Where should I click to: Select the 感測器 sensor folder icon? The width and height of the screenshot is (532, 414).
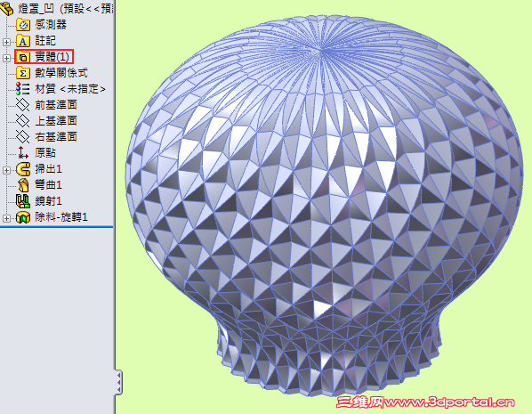pyautogui.click(x=23, y=25)
